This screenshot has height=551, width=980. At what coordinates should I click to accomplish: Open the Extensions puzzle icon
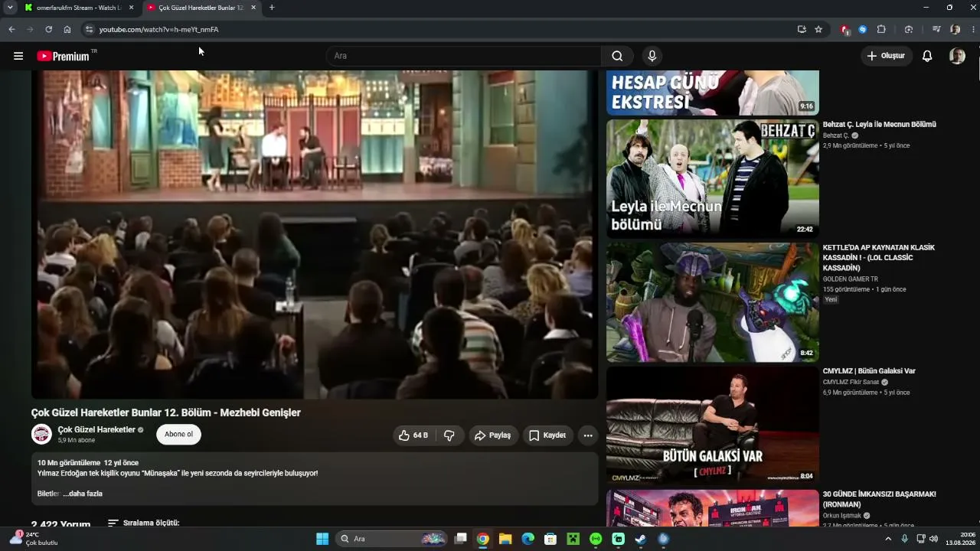881,29
